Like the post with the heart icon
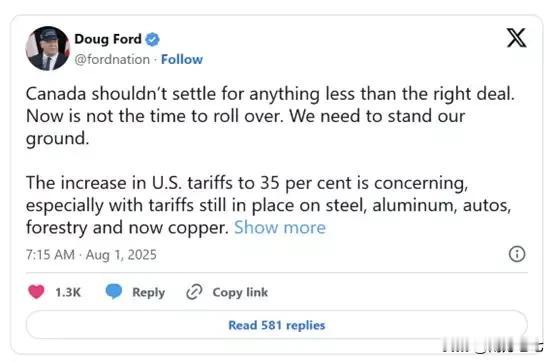 (x=36, y=292)
